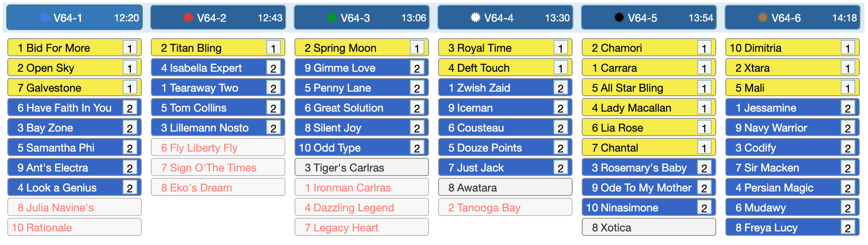Toggle rank box beside Royal Time

560,48
